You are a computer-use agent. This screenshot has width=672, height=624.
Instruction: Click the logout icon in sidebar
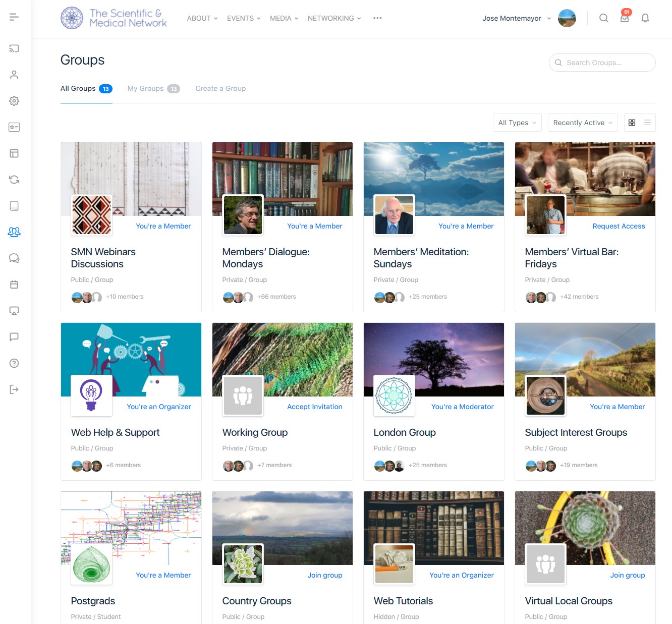[14, 389]
